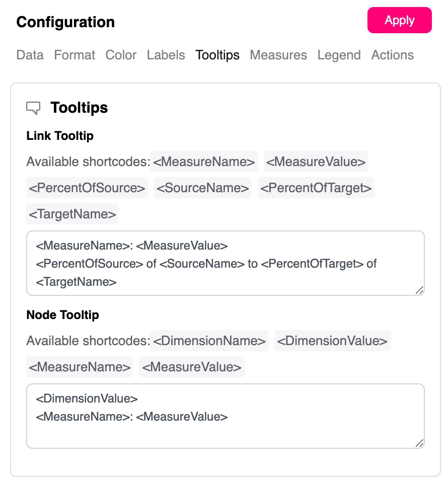Click the <DimensionValue> shortcode chip

tap(332, 341)
